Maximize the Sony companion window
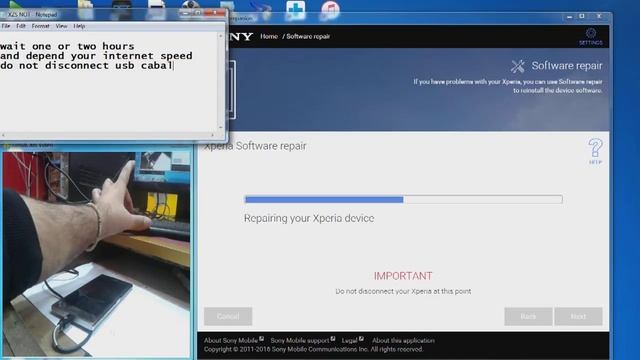This screenshot has width=640, height=360. click(x=582, y=16)
